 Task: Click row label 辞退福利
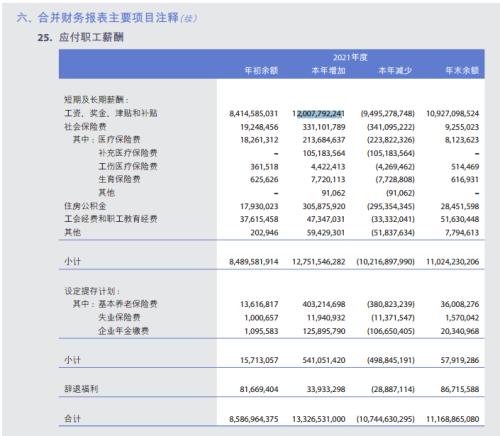click(x=81, y=389)
